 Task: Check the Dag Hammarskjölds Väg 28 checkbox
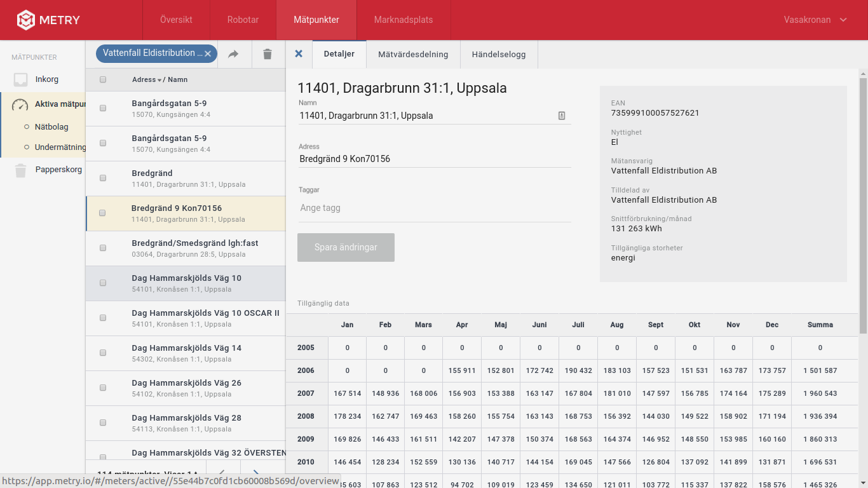click(x=103, y=423)
